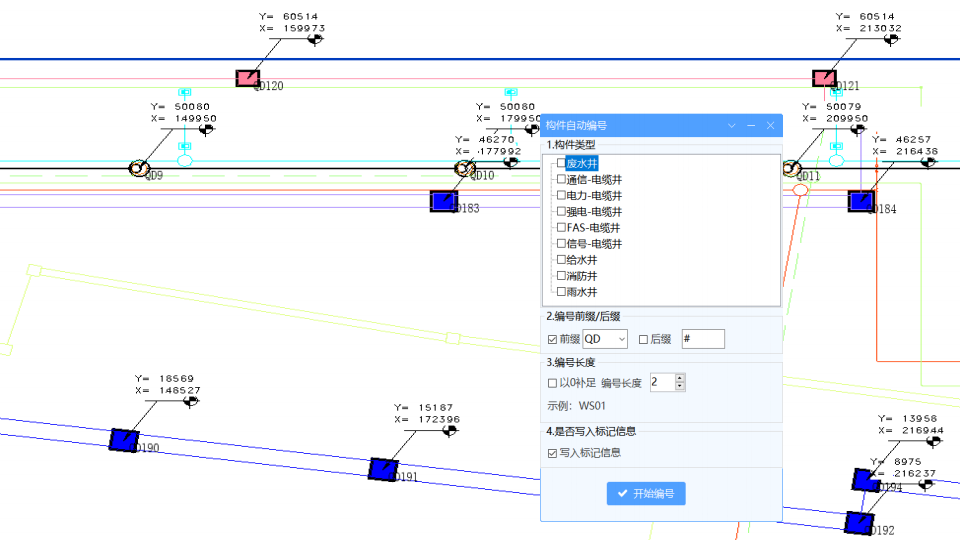Image resolution: width=960 pixels, height=540 pixels.
Task: Start numbering with the 开始编号 button
Action: (646, 493)
